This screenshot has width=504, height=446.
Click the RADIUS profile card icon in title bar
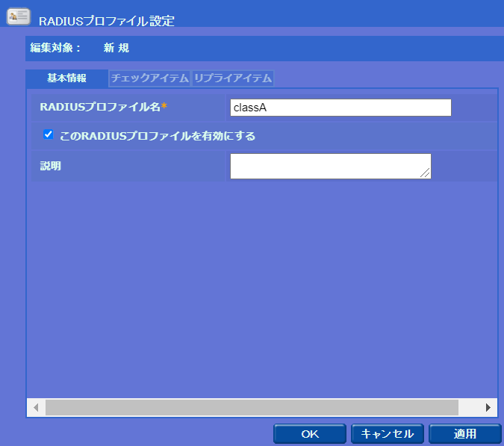tap(19, 16)
